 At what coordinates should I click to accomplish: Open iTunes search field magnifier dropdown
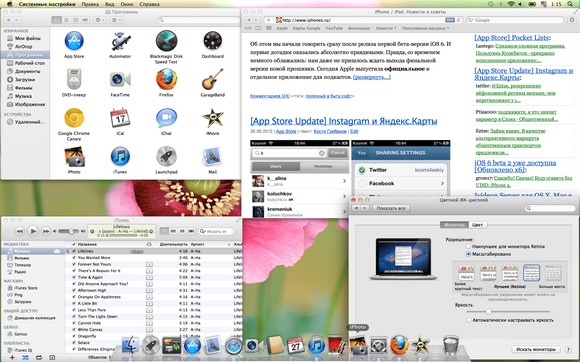[203, 231]
